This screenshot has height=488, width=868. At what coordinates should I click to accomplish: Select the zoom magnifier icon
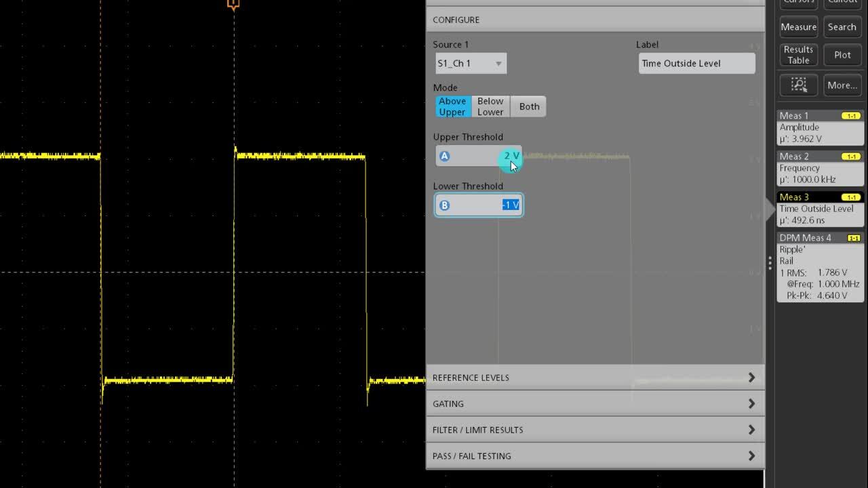798,85
